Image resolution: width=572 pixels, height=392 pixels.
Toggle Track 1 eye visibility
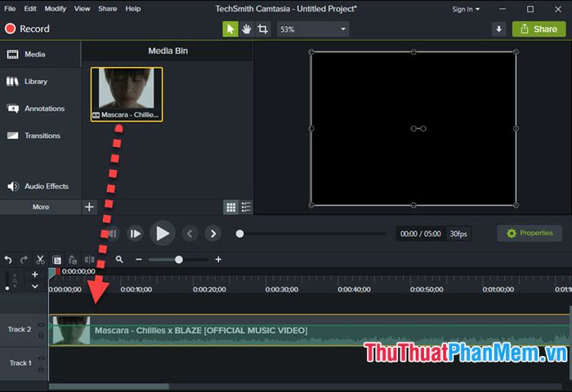click(x=41, y=359)
